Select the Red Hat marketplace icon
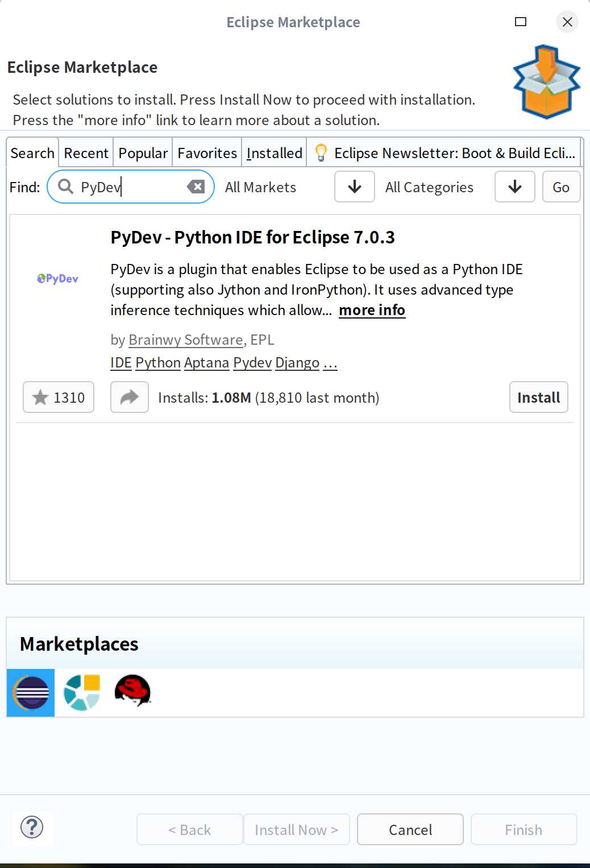Screen dimensions: 590x868 (132, 691)
